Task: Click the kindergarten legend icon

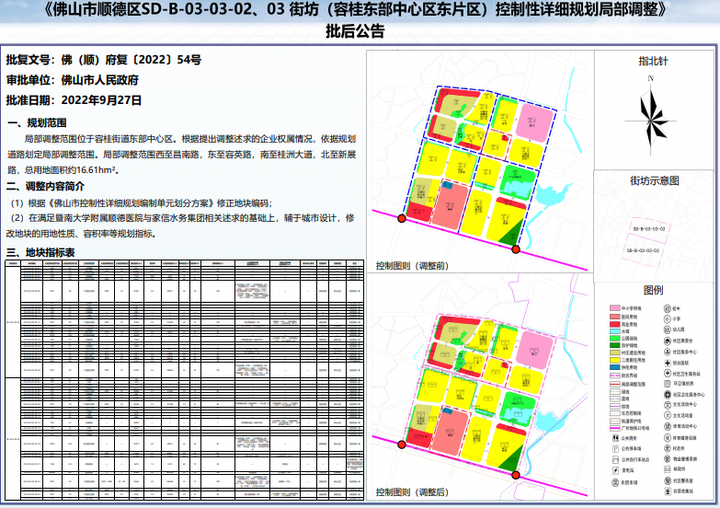Action: (x=668, y=329)
